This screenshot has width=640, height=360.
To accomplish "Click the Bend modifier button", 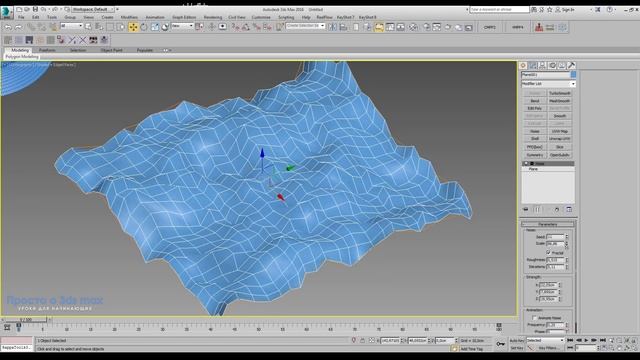I will click(x=535, y=101).
